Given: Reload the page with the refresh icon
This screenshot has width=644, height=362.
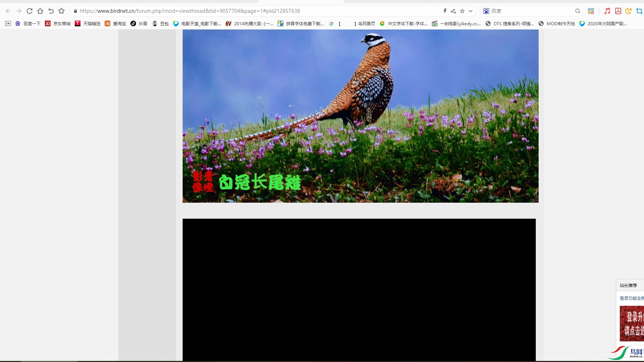Looking at the screenshot, I should click(x=30, y=11).
